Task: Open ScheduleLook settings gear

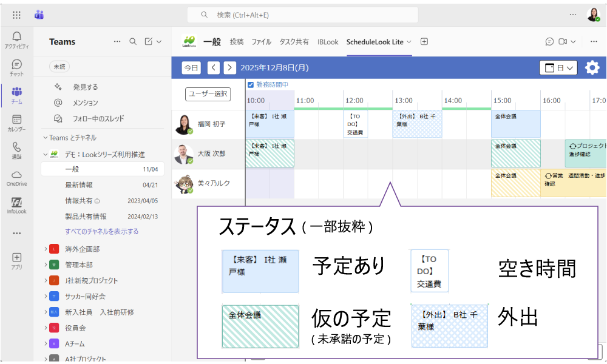Action: [592, 68]
